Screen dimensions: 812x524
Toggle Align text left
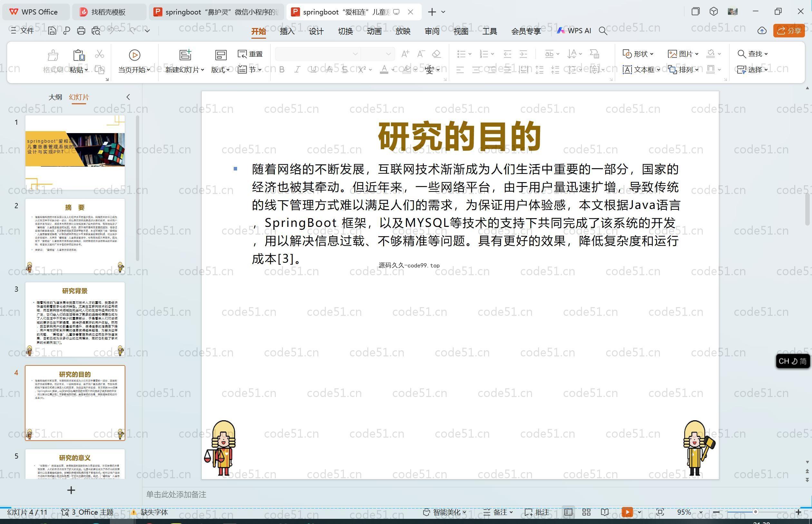click(x=460, y=70)
